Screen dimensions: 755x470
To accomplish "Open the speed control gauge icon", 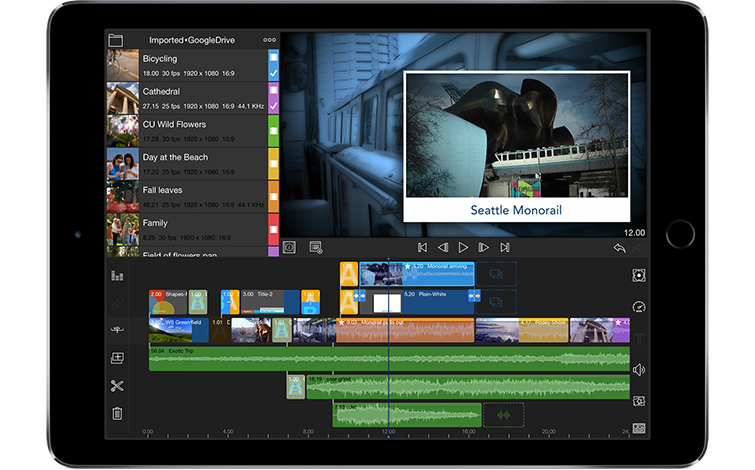I will 638,307.
